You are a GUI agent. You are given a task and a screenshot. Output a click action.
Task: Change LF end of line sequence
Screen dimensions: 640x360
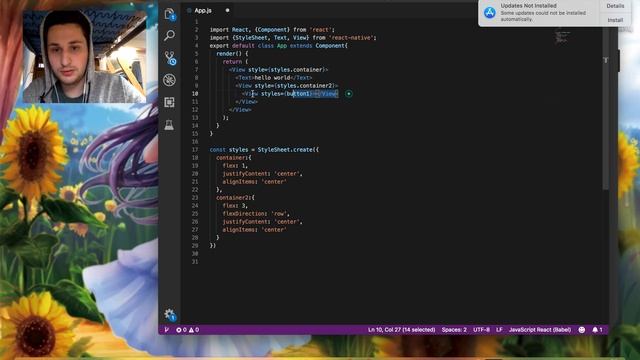[499, 329]
